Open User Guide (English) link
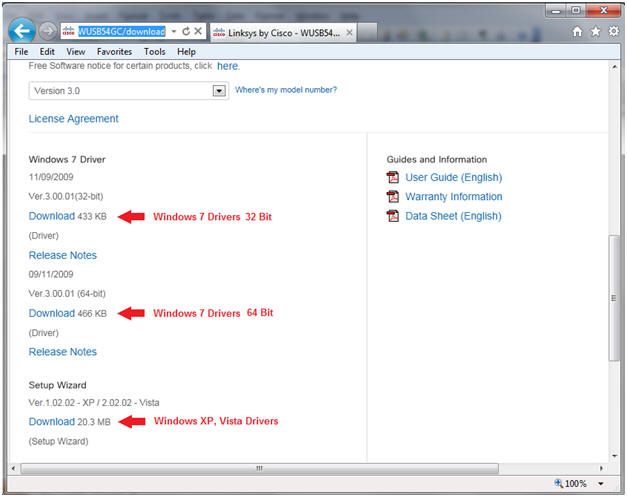 click(x=454, y=178)
